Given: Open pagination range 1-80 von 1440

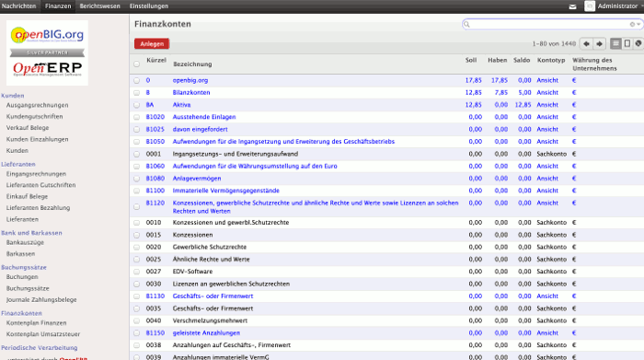Looking at the screenshot, I should [x=554, y=43].
